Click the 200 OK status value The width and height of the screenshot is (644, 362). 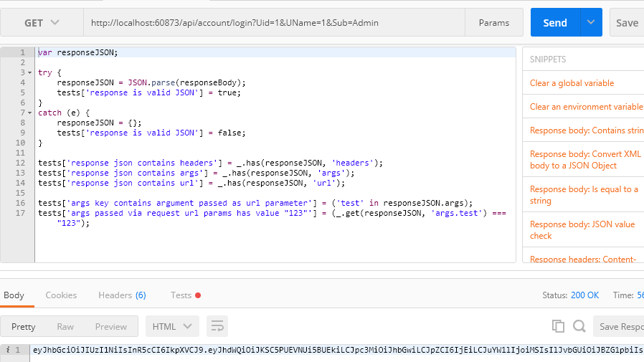coord(584,295)
